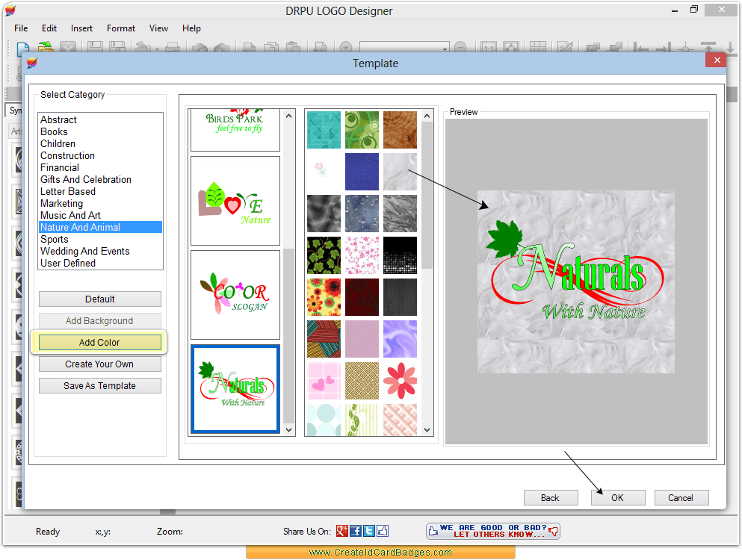The height and width of the screenshot is (560, 742).
Task: Pick the purple swirl texture
Action: pyautogui.click(x=401, y=339)
